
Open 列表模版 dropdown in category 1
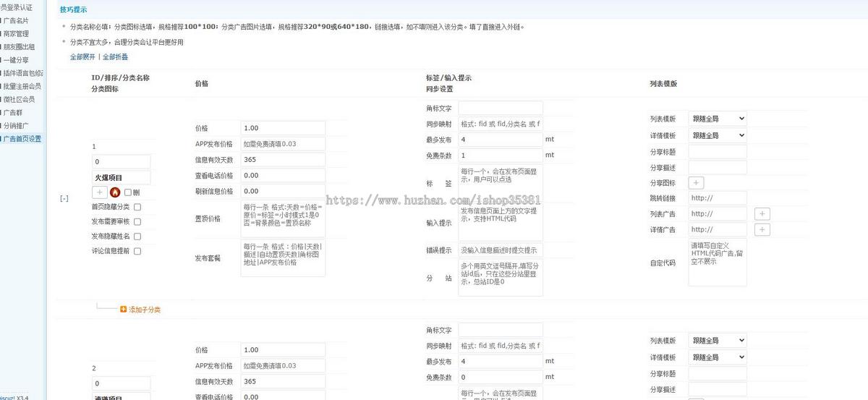(717, 119)
